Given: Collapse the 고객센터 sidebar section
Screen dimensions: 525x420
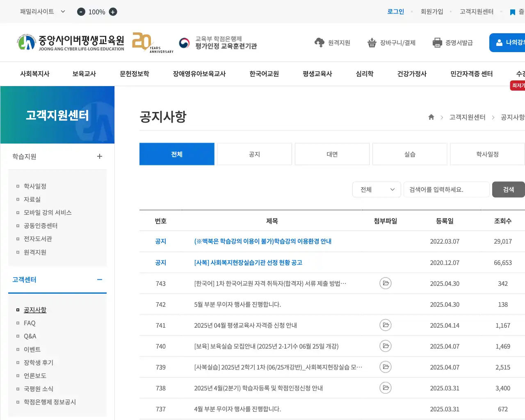Looking at the screenshot, I should coord(99,279).
